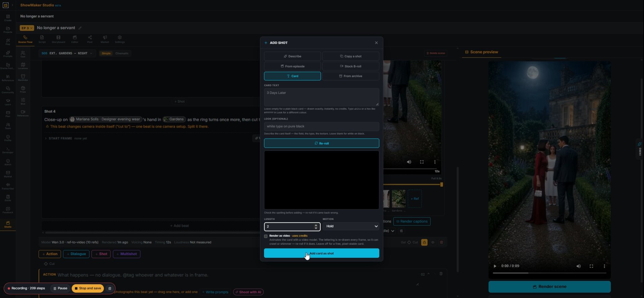Click the scene preview progress bar

click(x=549, y=273)
